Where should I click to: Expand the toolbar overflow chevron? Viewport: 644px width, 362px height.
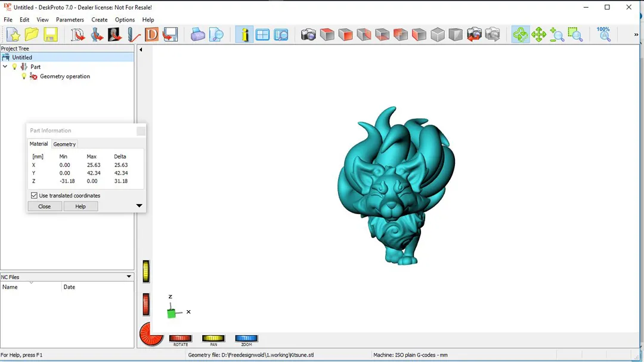click(x=636, y=35)
